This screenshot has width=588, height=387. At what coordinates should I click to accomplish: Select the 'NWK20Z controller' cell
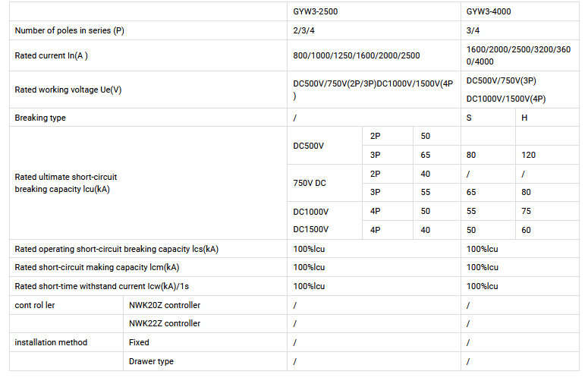165,305
